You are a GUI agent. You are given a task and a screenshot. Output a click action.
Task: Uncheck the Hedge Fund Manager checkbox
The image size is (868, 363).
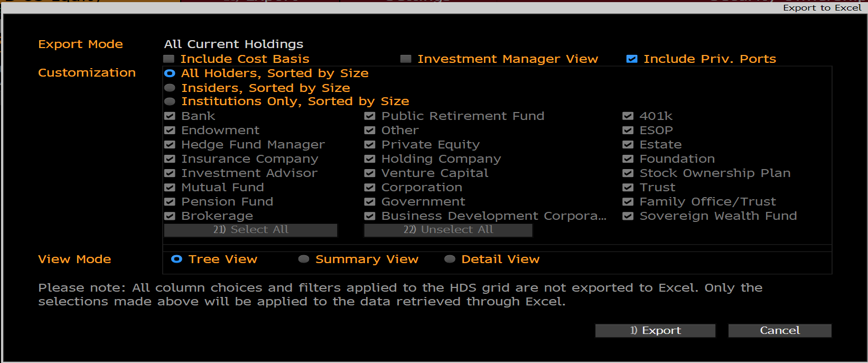[170, 145]
